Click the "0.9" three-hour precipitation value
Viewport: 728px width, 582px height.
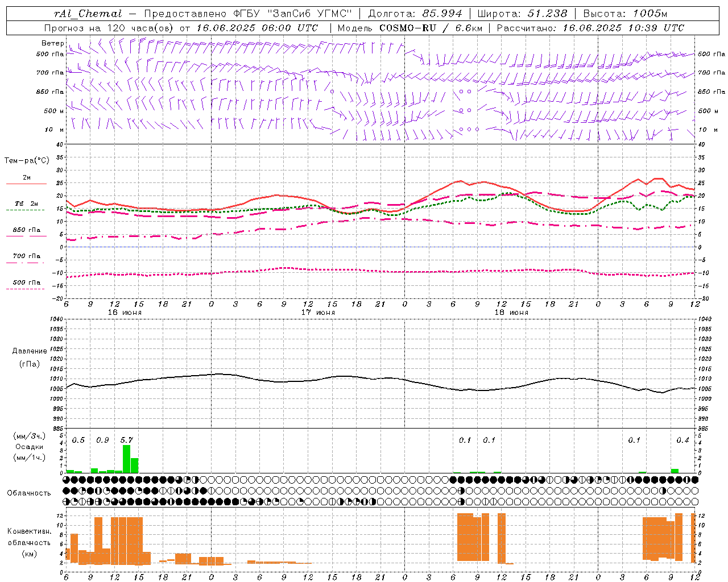click(x=102, y=440)
